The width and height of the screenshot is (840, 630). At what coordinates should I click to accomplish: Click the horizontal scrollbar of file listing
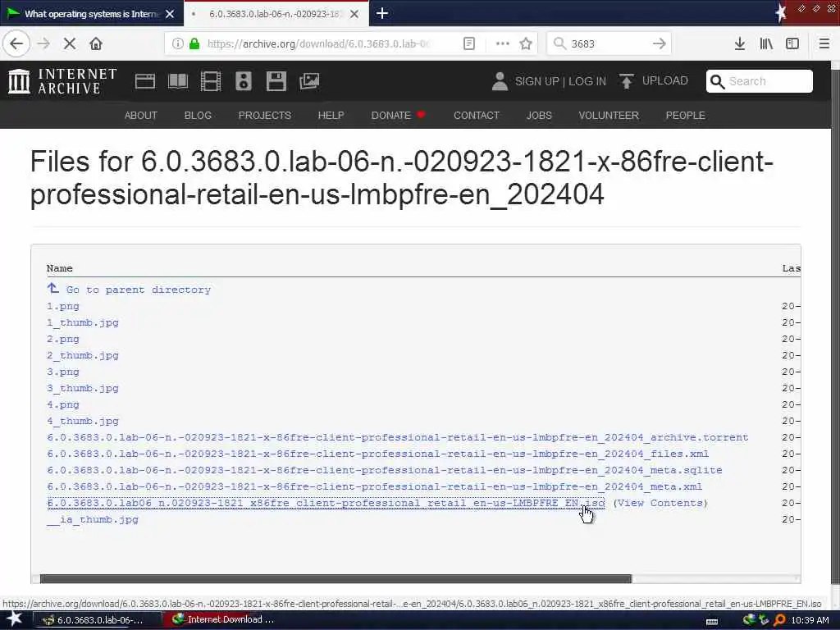[336, 578]
